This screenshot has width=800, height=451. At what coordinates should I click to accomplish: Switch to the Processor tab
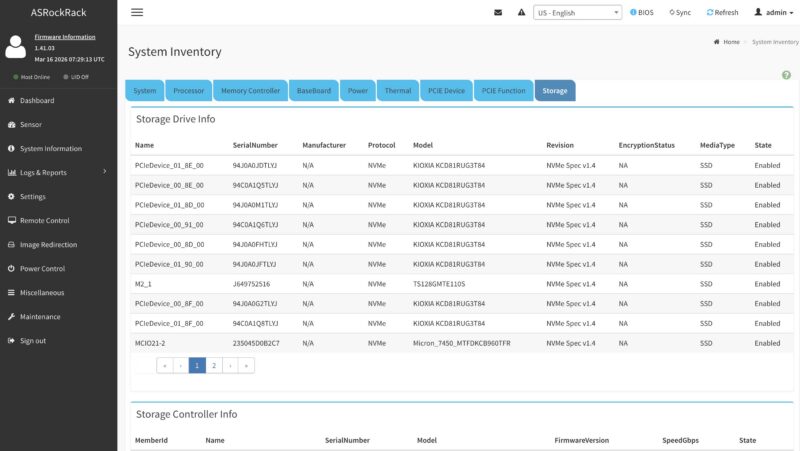pos(188,90)
